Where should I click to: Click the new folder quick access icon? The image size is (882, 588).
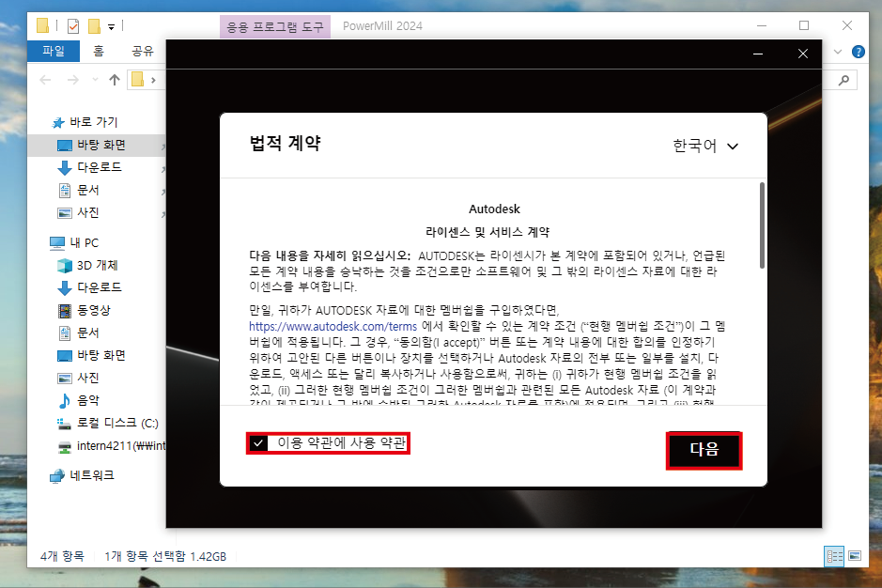(95, 26)
